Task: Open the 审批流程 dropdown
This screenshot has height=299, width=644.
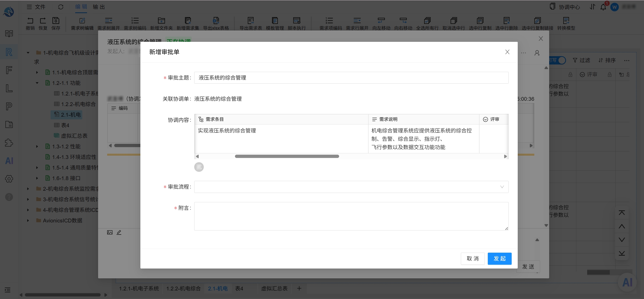Action: click(351, 187)
